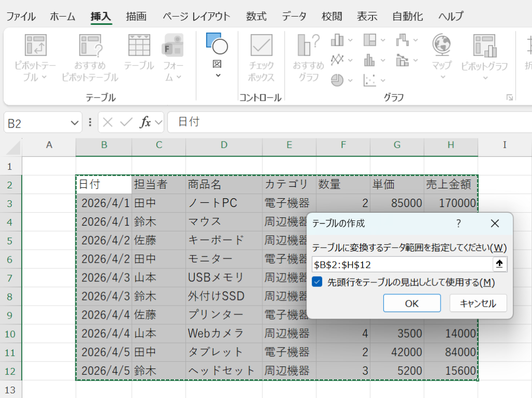This screenshot has height=398, width=532.
Task: Click the キャンセル button
Action: [x=478, y=304]
